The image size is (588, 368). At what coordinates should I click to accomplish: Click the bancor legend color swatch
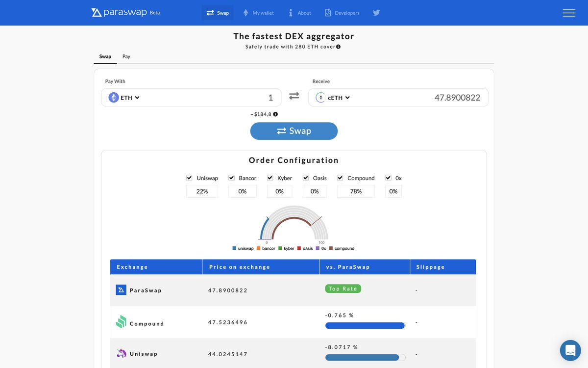[x=258, y=248]
